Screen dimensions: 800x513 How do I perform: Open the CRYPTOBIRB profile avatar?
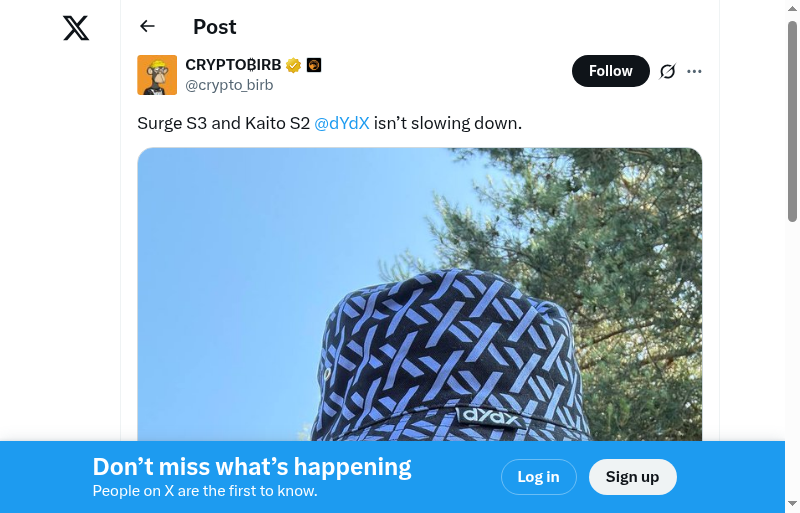(157, 75)
